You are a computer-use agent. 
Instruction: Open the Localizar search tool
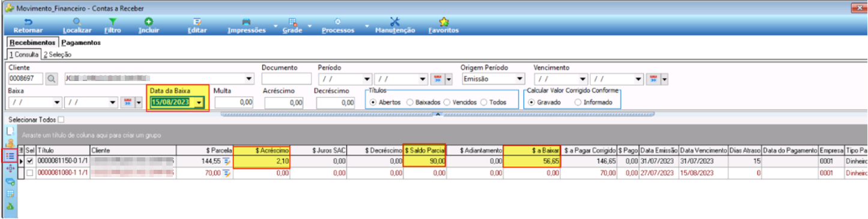[77, 21]
